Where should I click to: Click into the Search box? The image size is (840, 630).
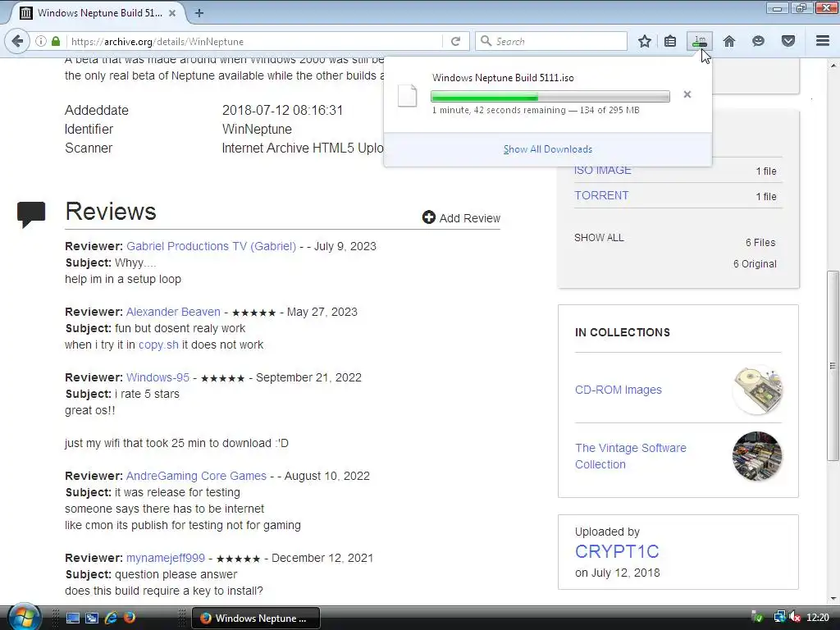pyautogui.click(x=550, y=41)
